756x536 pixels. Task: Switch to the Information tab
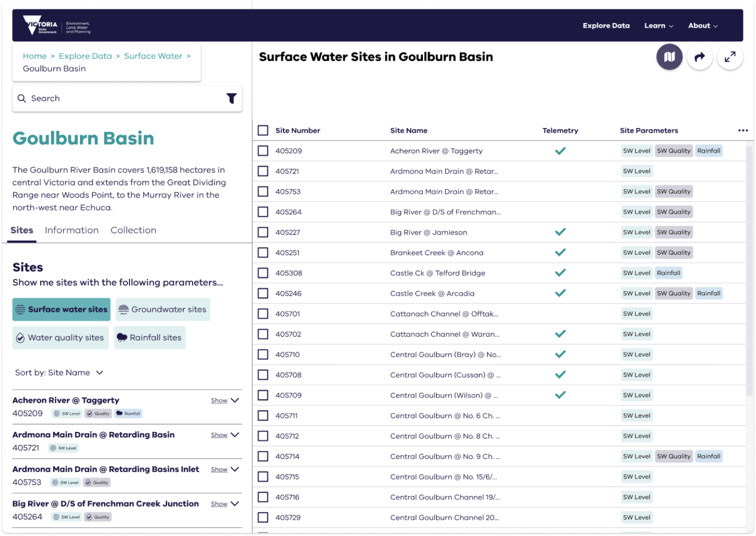pyautogui.click(x=72, y=230)
